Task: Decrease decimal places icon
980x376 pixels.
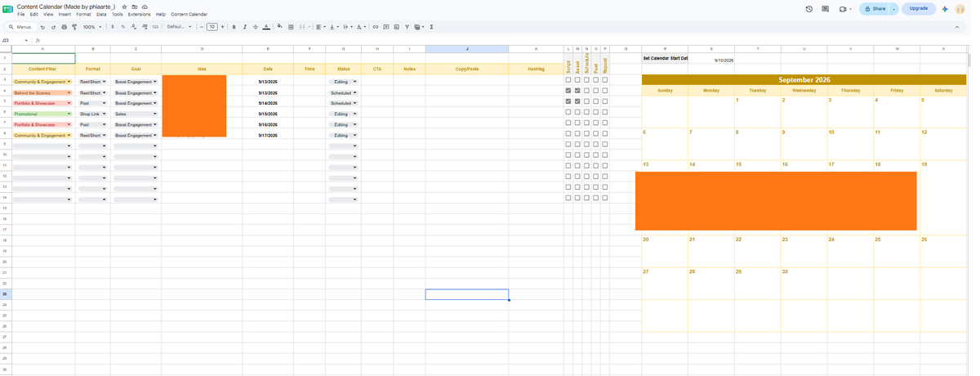Action: (133, 27)
